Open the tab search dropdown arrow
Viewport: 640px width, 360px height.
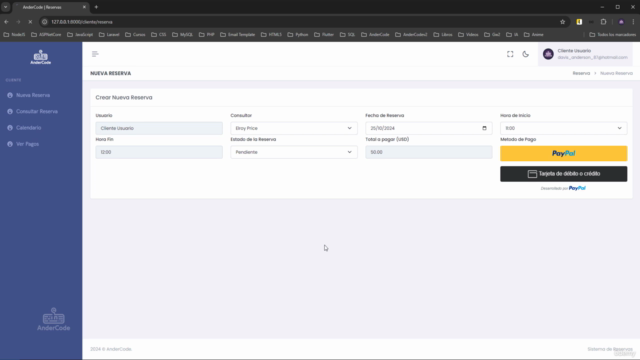6,7
